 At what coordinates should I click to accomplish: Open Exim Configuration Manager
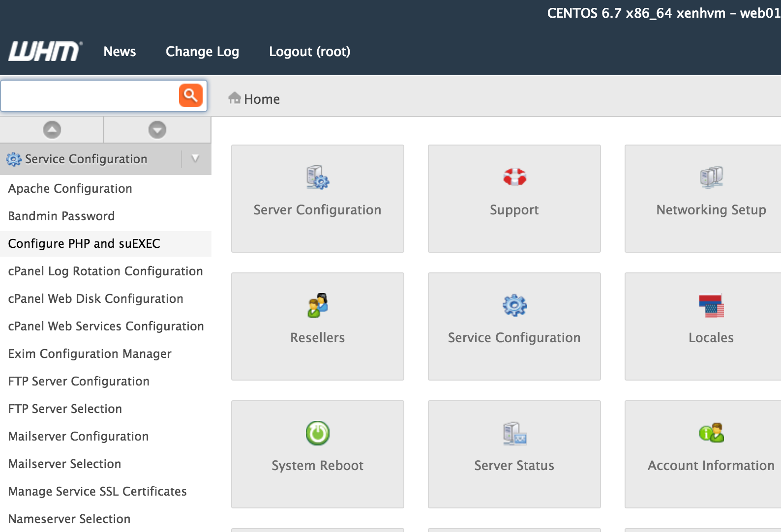[90, 354]
